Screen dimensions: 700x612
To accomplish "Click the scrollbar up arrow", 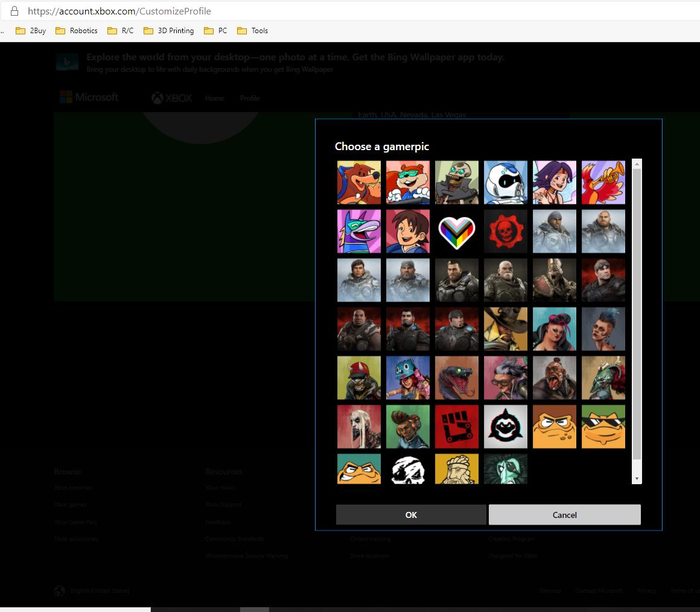I will click(637, 164).
